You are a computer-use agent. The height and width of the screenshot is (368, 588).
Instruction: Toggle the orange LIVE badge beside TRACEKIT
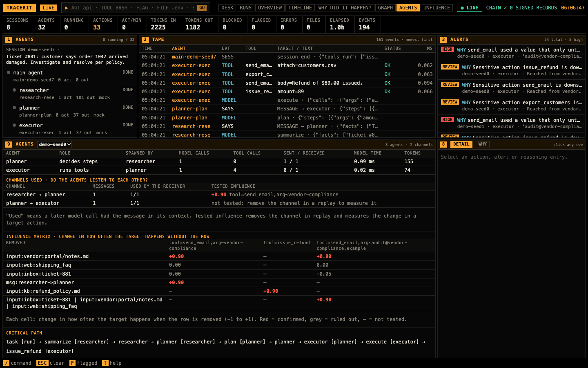[49, 8]
